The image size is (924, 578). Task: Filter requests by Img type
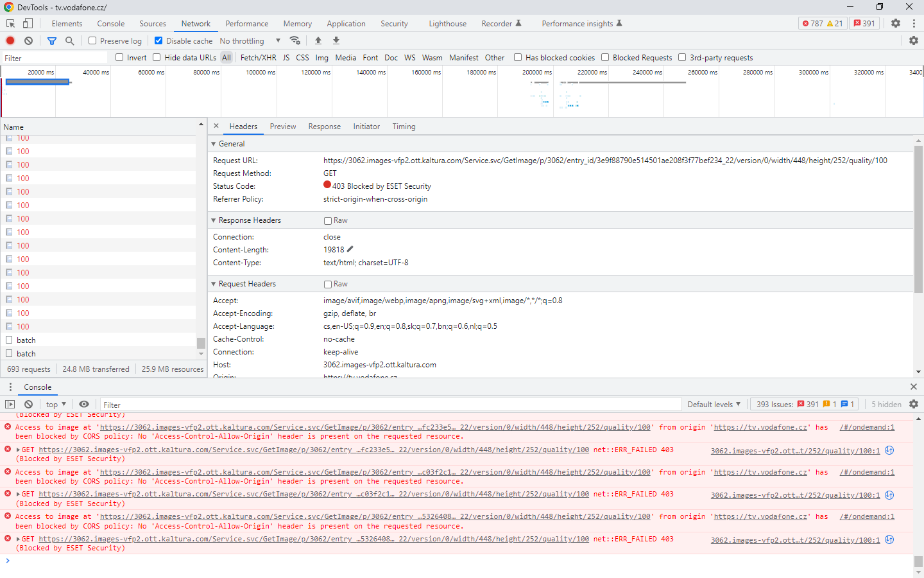click(322, 58)
